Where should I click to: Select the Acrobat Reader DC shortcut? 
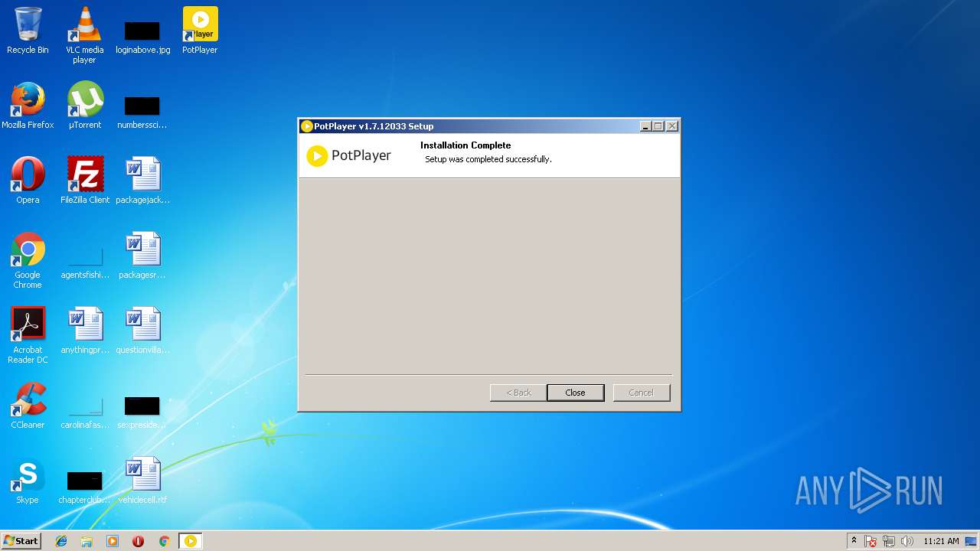pos(28,335)
